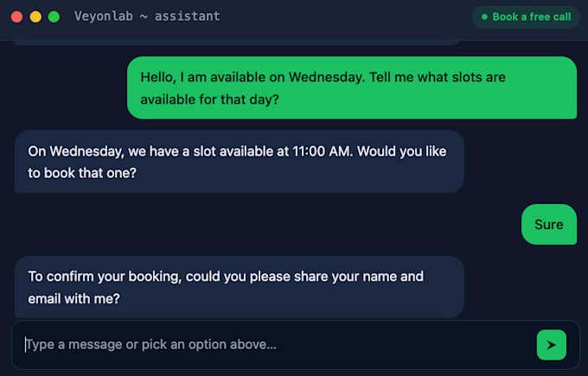Click the green send arrow icon
Image resolution: width=588 pixels, height=376 pixels.
coord(552,345)
